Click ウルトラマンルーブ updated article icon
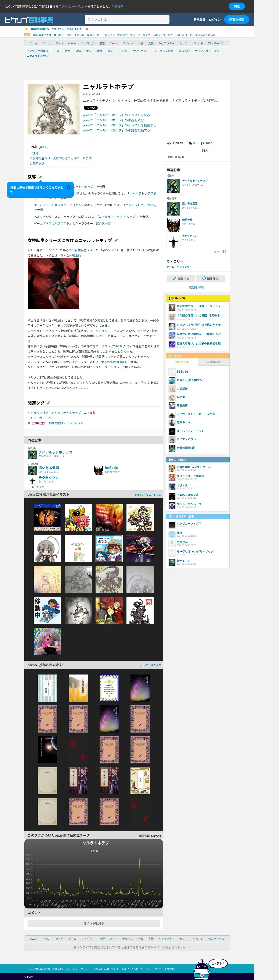279x980 pixels. pyautogui.click(x=172, y=505)
